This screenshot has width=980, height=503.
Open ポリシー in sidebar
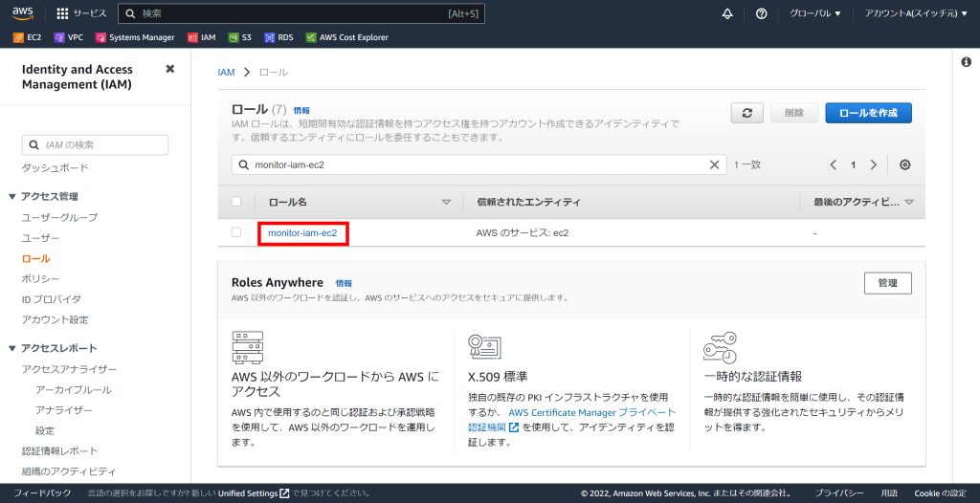(x=40, y=278)
